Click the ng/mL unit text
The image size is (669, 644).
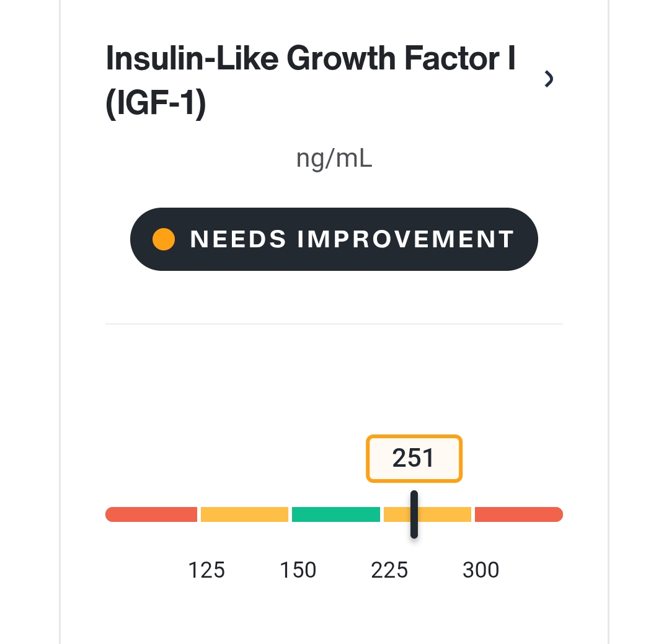(x=334, y=159)
